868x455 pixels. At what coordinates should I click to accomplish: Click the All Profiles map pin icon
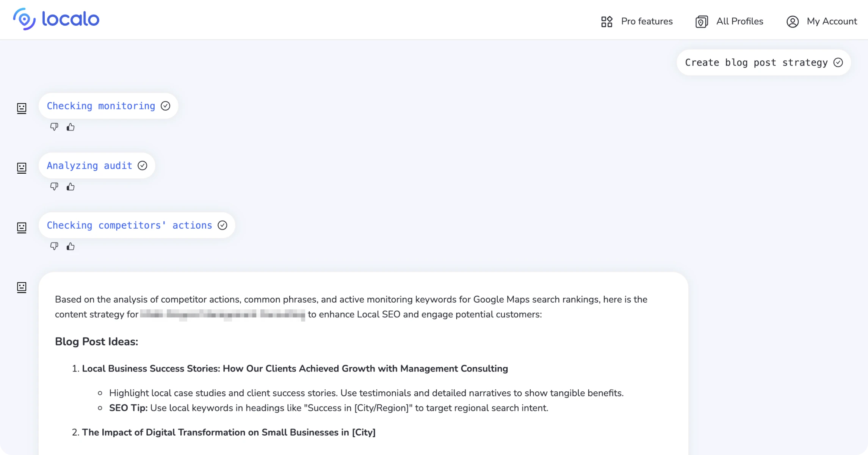[701, 22]
